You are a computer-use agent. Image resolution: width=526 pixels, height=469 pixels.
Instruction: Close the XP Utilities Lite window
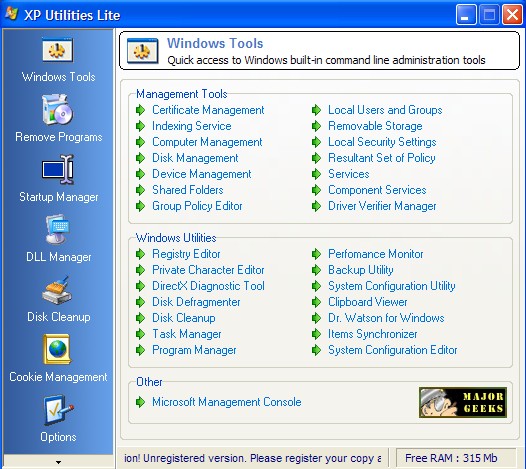pos(512,15)
